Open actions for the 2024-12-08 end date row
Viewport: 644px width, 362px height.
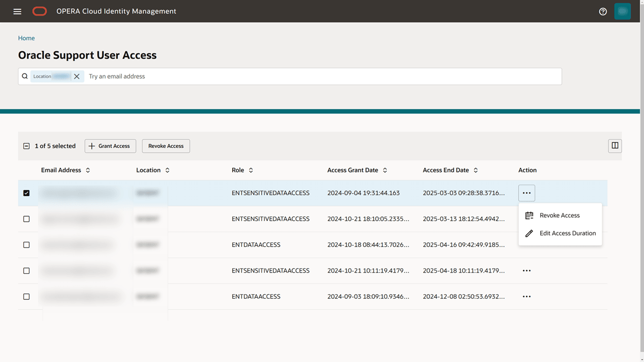(x=526, y=296)
